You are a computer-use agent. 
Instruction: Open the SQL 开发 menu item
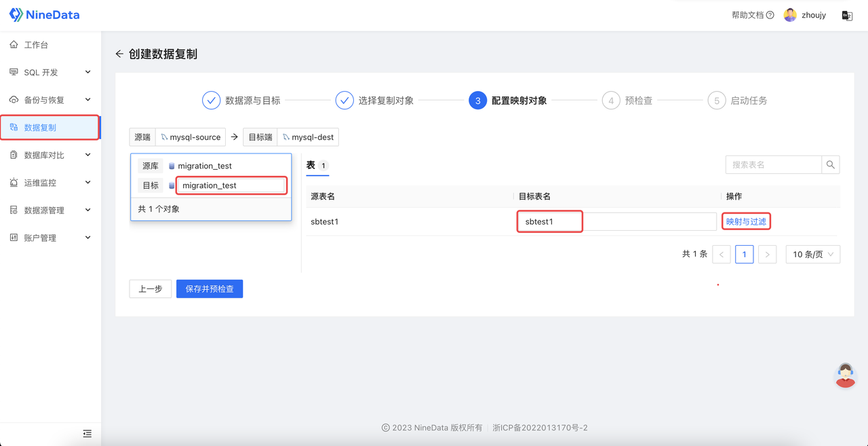tap(50, 72)
